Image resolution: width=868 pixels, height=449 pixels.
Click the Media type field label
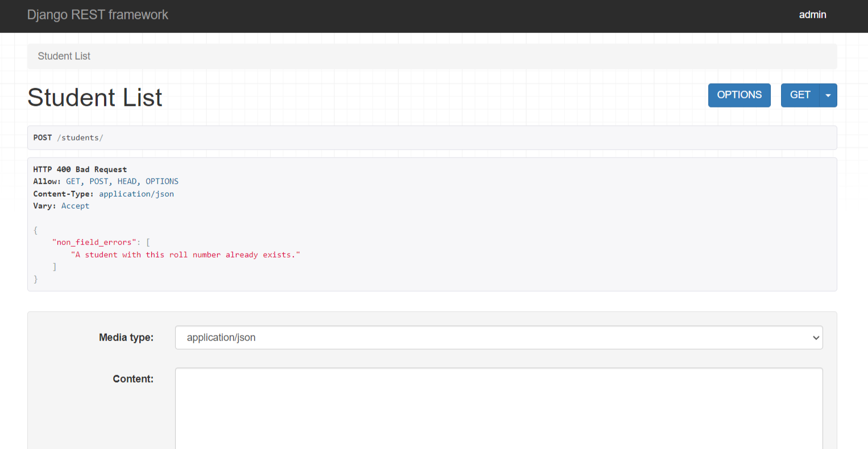(126, 338)
